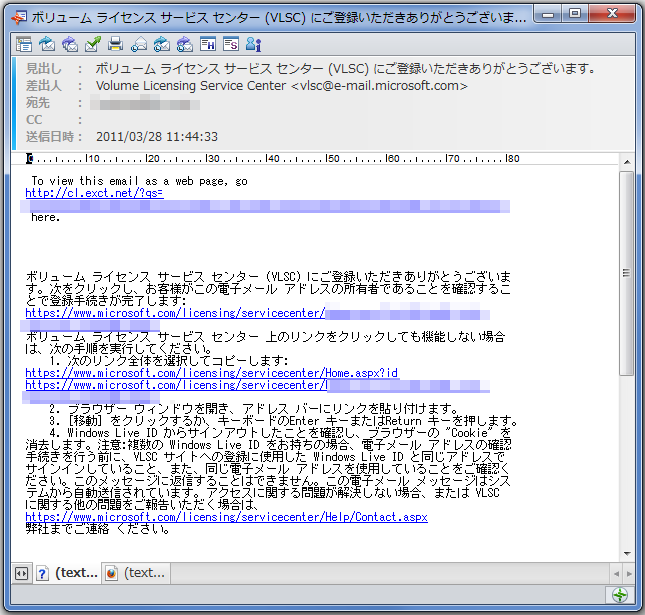Click the step 2 instruction line ブラウザー ウィンドウを開き
Screen dimensions: 645x615
click(x=253, y=409)
